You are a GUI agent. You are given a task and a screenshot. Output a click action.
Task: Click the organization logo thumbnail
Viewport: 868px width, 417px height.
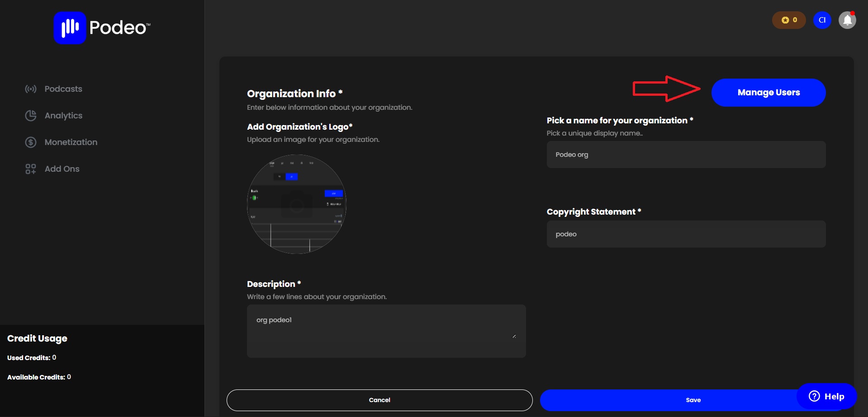(x=297, y=204)
